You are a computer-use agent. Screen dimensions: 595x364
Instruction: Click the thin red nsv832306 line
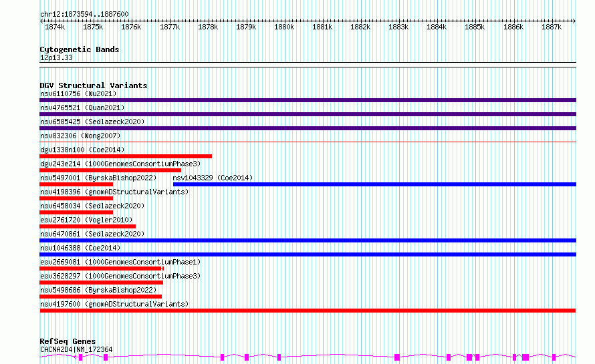point(308,142)
